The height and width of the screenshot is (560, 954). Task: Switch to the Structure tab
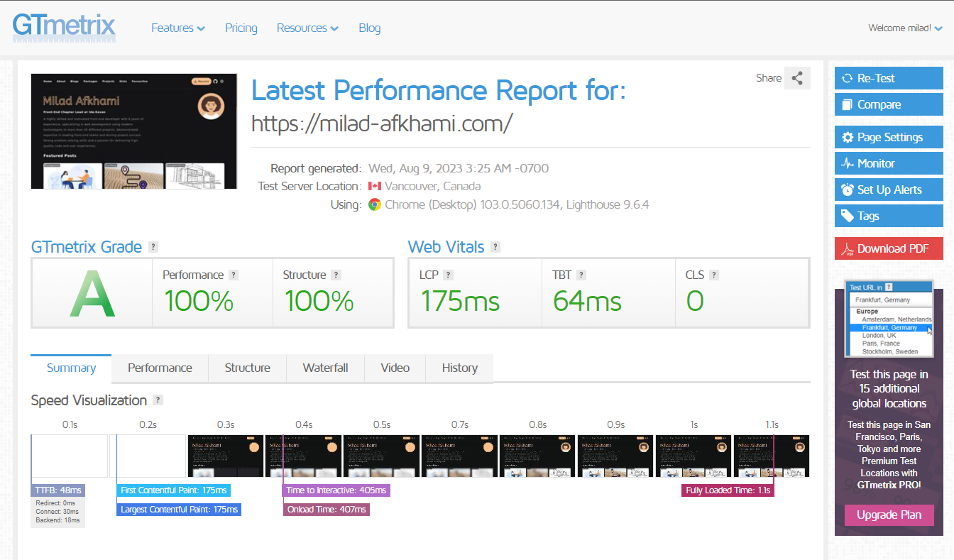click(x=247, y=368)
